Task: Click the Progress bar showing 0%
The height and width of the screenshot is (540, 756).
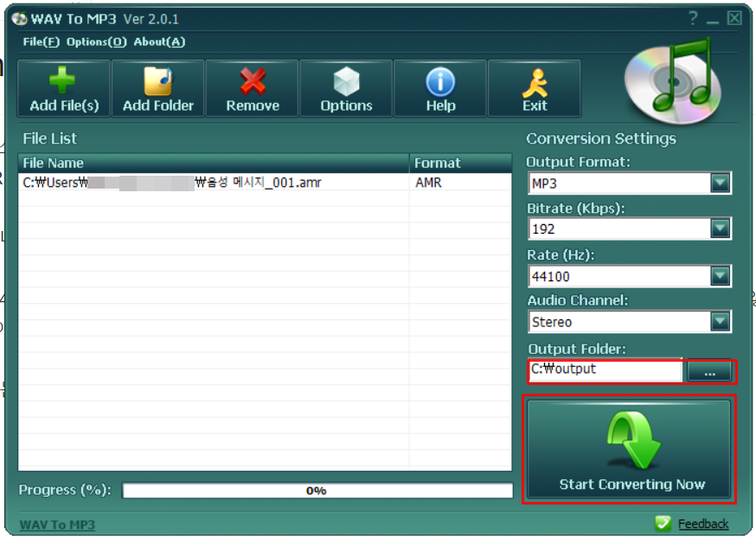Action: (317, 491)
